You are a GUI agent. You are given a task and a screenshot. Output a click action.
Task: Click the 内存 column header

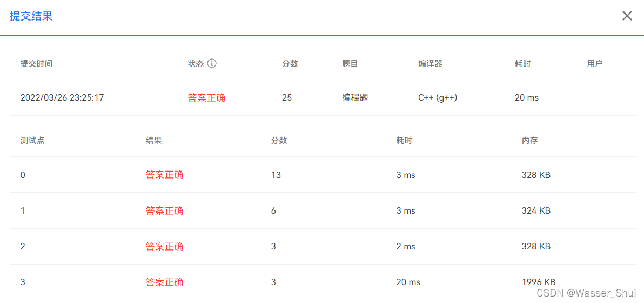(x=529, y=140)
